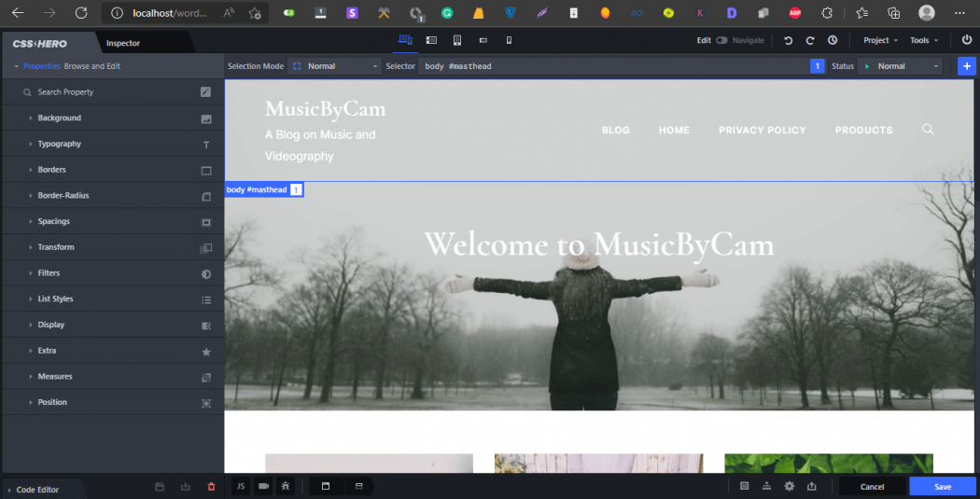The width and height of the screenshot is (980, 499).
Task: Toggle the Edit/Navigate switch
Action: (722, 40)
